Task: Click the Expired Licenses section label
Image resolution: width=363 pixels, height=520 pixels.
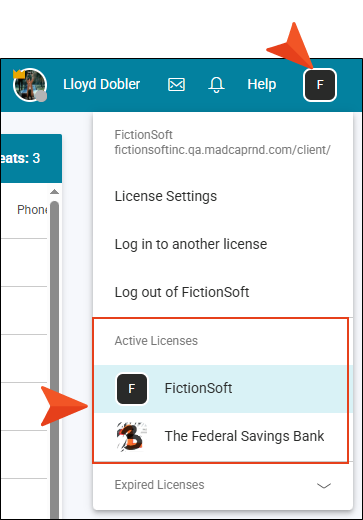Action: pyautogui.click(x=159, y=485)
